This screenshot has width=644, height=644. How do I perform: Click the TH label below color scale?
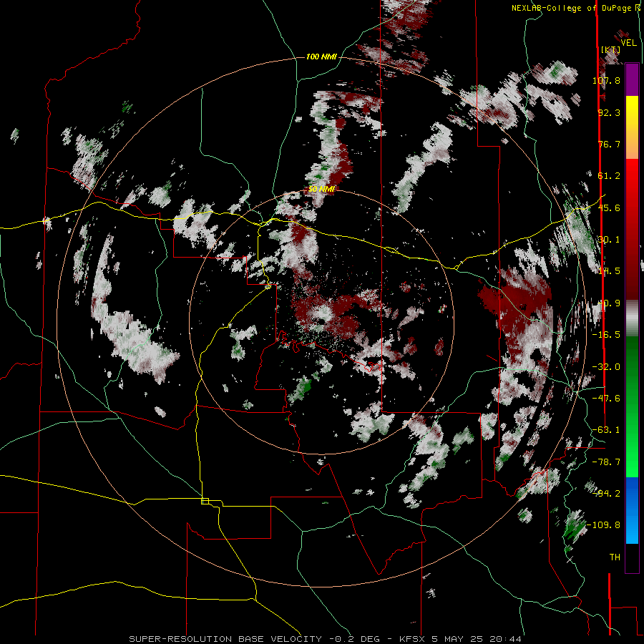615,557
